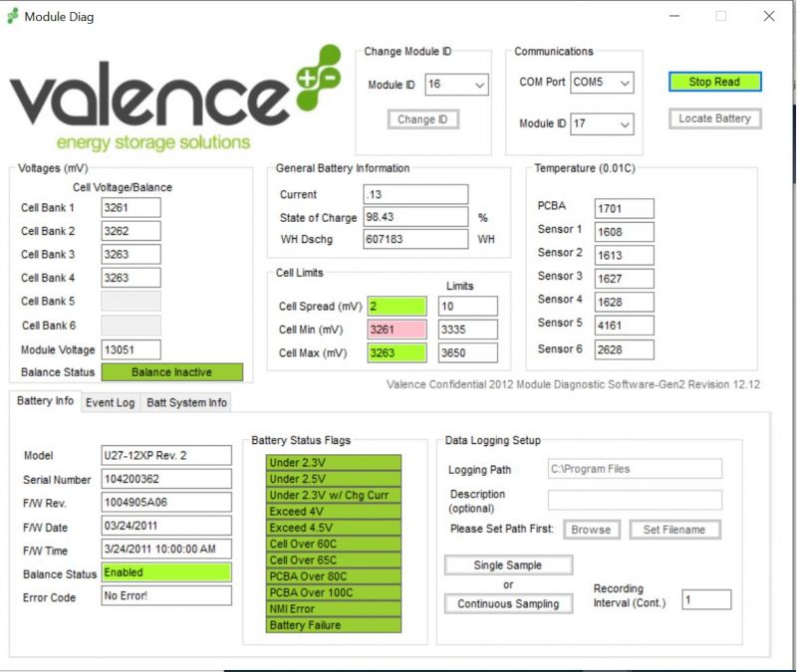Click the State of Charge field 98.43
Image resolution: width=797 pixels, height=672 pixels.
[x=415, y=217]
